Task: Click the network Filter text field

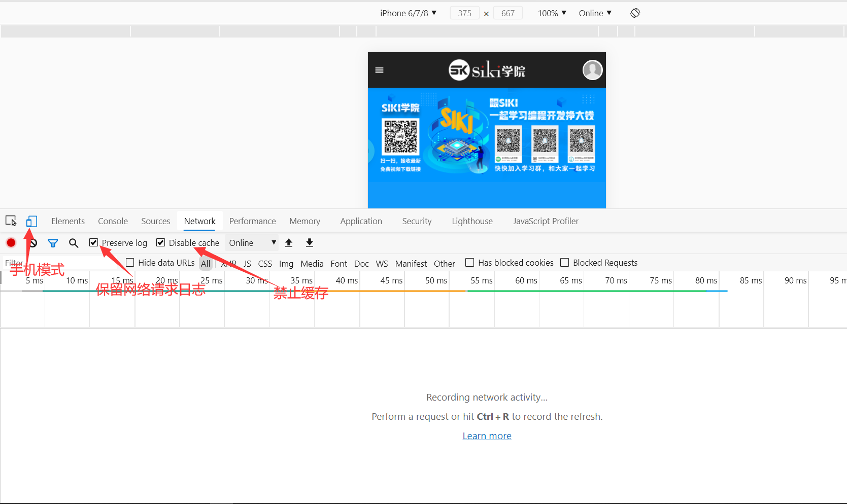Action: tap(61, 263)
